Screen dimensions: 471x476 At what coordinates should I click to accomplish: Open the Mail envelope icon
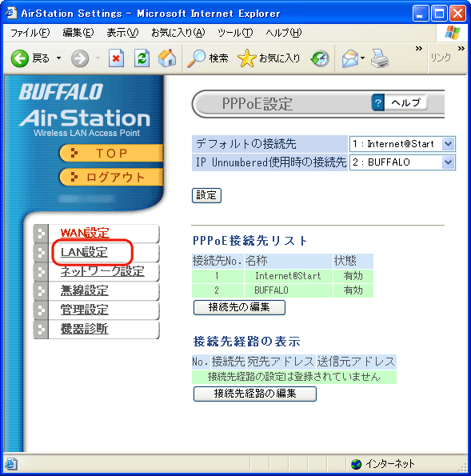click(x=350, y=58)
